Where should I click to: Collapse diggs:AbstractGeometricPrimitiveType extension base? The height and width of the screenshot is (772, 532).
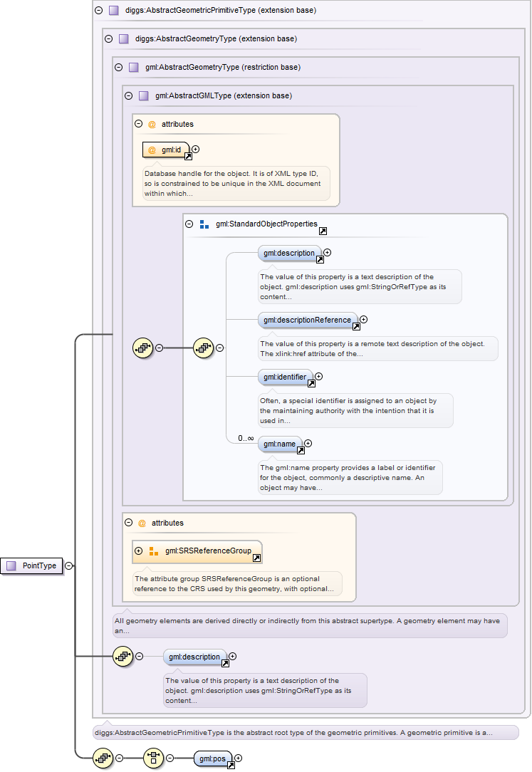[98, 10]
